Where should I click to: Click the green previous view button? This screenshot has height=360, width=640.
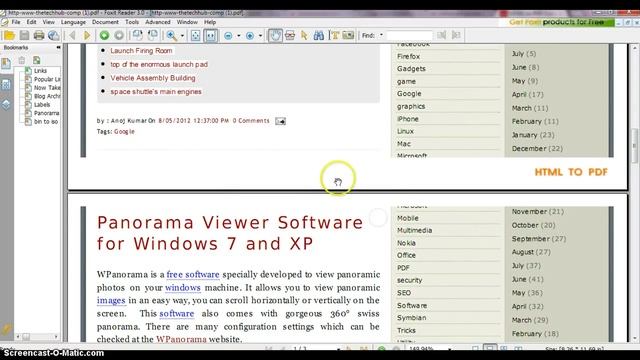point(104,36)
